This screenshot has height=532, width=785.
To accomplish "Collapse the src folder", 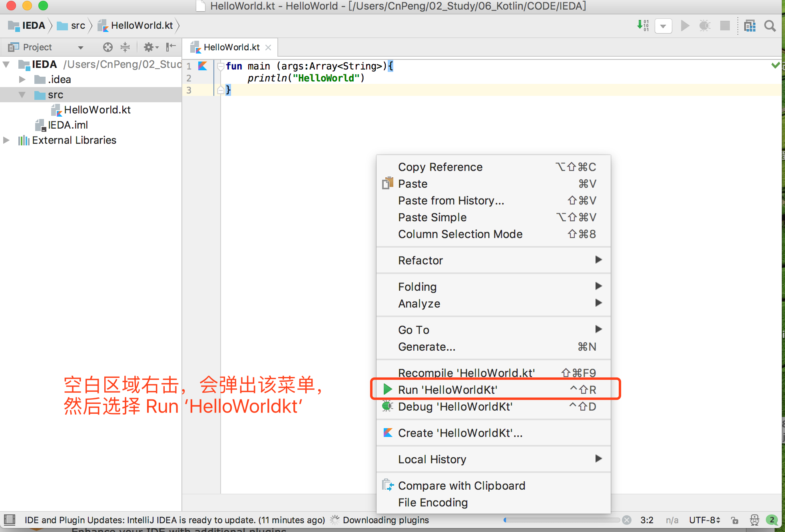I will point(22,95).
